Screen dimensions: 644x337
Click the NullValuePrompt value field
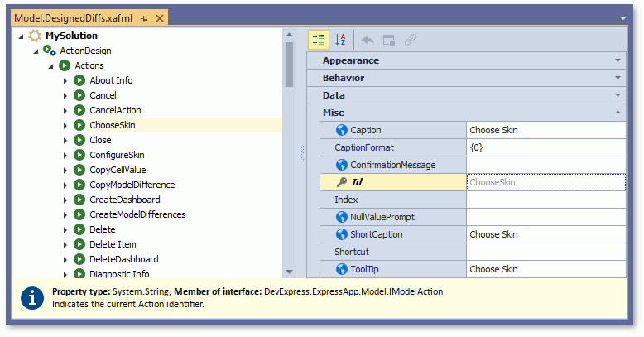click(545, 217)
